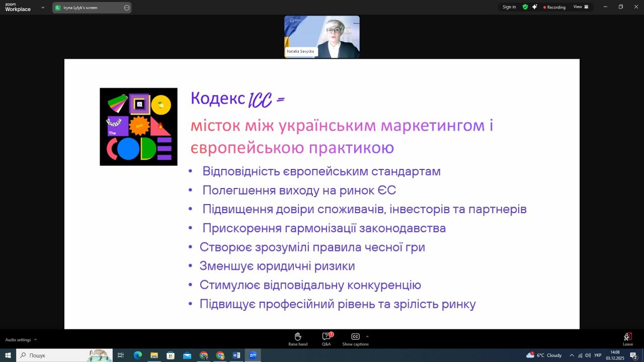Open the Q&A panel
This screenshot has width=644, height=362.
pos(327,339)
